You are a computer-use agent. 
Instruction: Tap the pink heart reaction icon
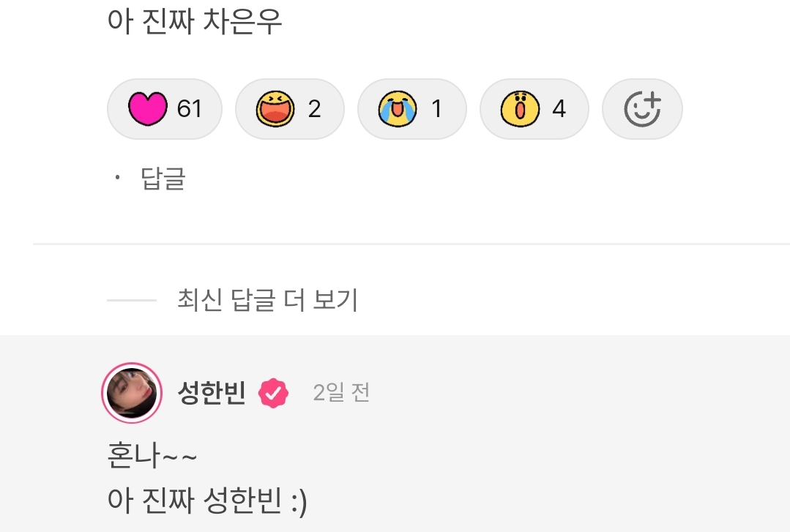point(148,108)
